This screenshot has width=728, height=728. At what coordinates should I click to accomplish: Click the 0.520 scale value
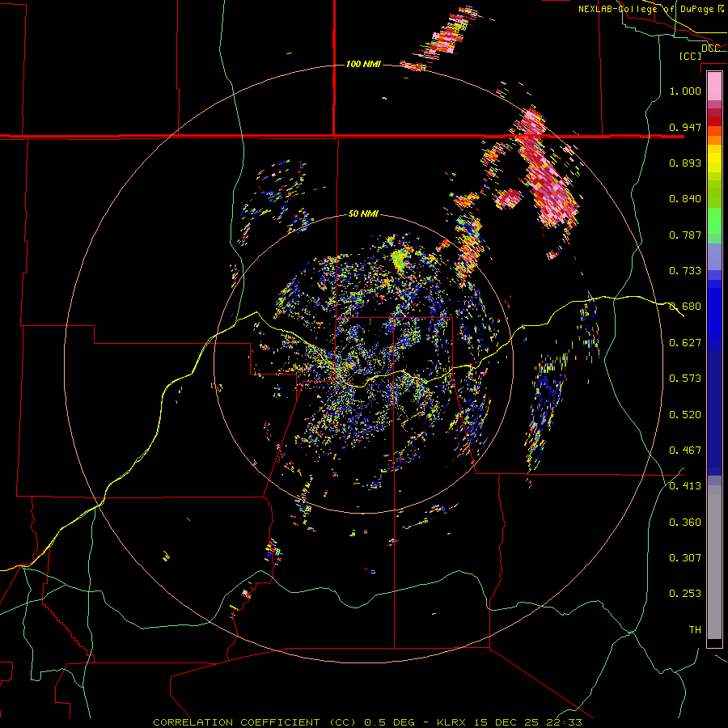pyautogui.click(x=685, y=415)
